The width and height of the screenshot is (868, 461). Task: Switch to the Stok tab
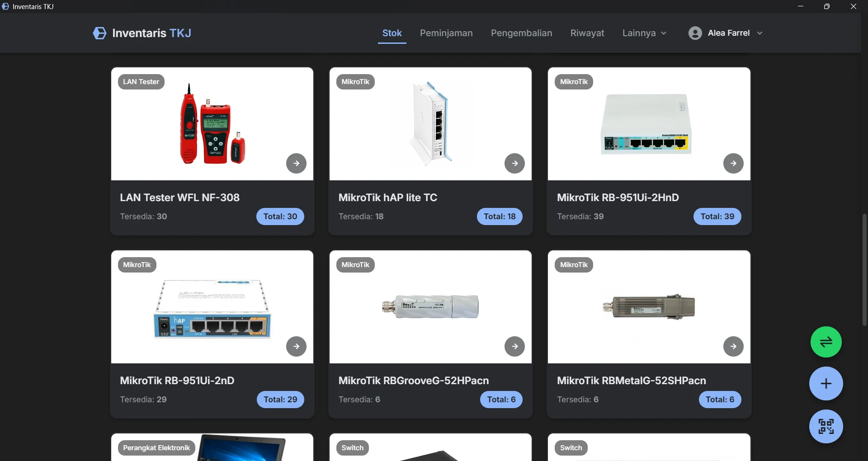[392, 33]
